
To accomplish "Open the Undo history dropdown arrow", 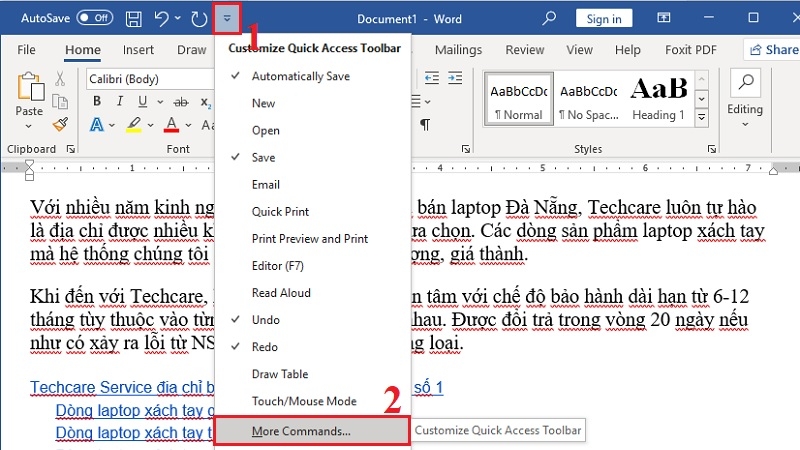I will (178, 18).
